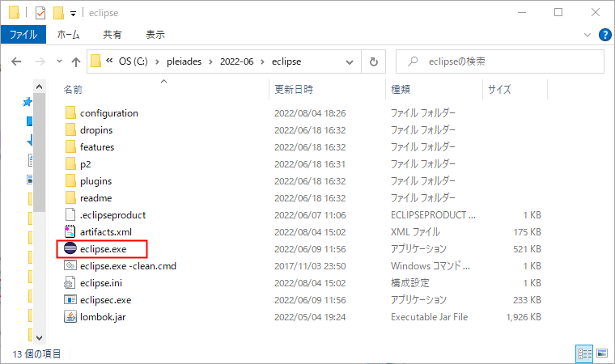This screenshot has height=364, width=615.
Task: Switch to large icons view layout
Action: [x=602, y=353]
